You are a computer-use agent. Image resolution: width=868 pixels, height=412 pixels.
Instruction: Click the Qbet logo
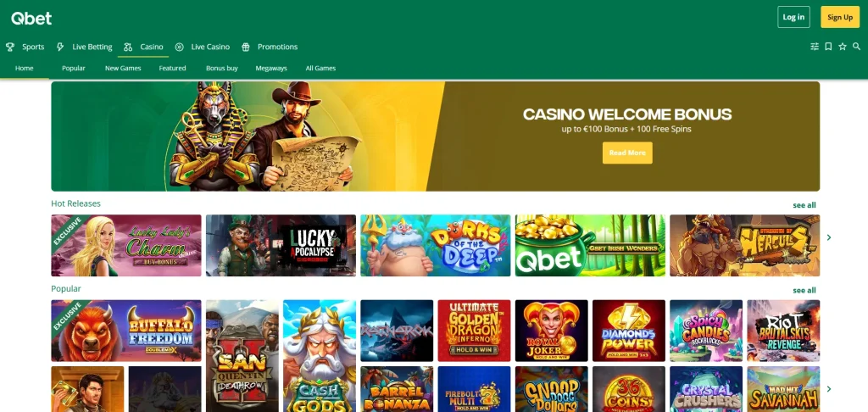pyautogui.click(x=31, y=19)
